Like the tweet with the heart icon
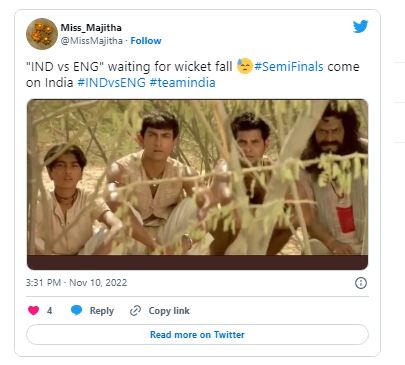The width and height of the screenshot is (405, 365). 33,310
